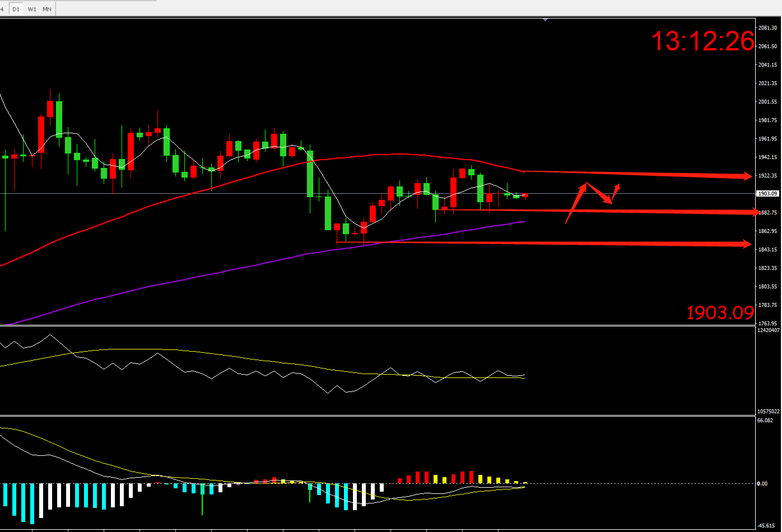Switch chart to the W1 timeframe
The image size is (782, 532).
(32, 9)
